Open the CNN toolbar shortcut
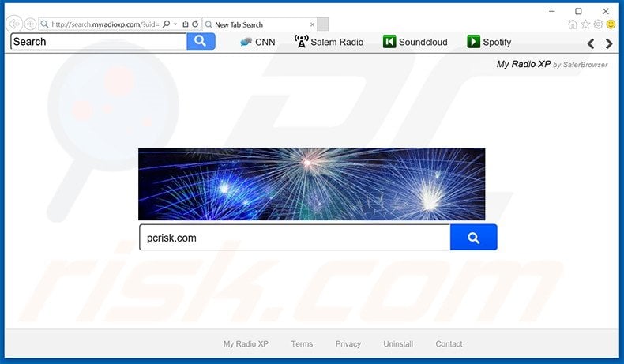The height and width of the screenshot is (364, 624). click(x=257, y=42)
